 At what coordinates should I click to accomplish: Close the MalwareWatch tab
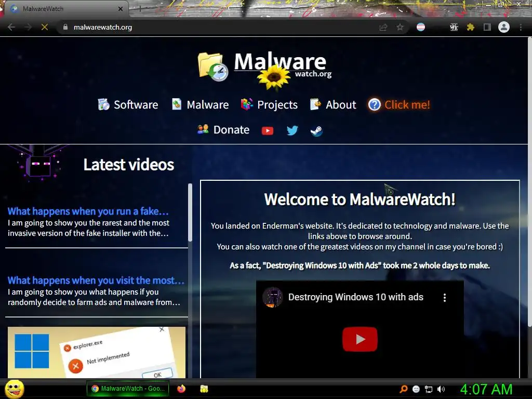pos(121,9)
